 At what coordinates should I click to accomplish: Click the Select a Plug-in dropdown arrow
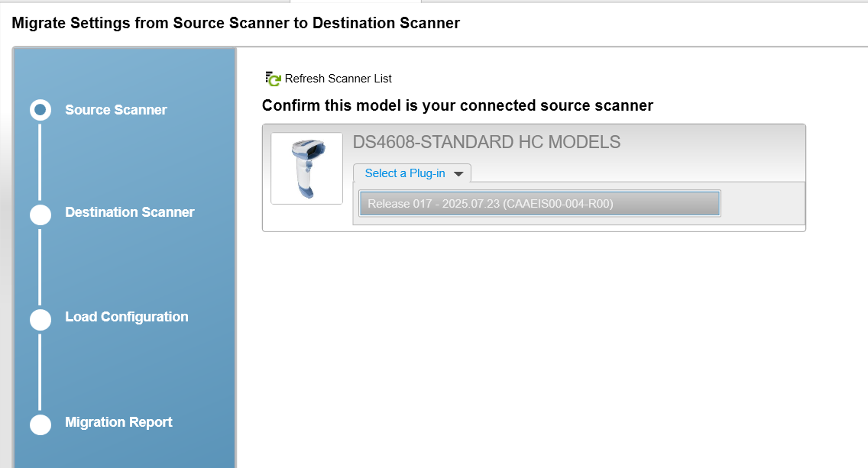point(458,173)
